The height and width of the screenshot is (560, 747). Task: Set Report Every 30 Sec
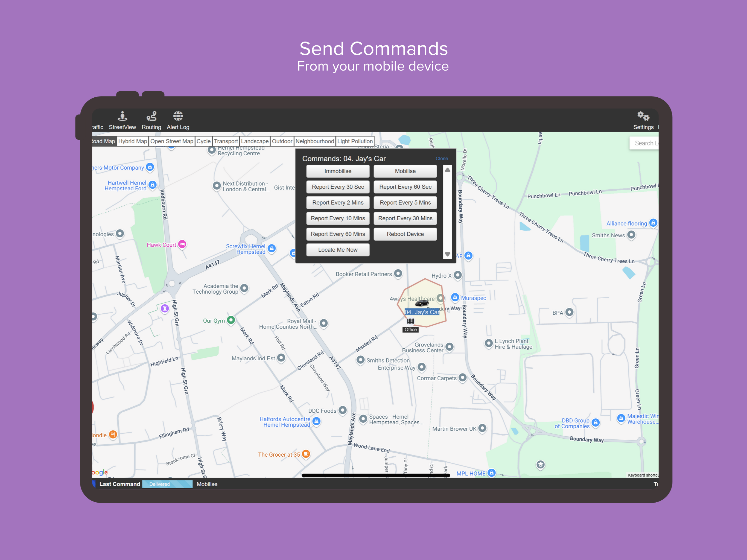pos(338,187)
